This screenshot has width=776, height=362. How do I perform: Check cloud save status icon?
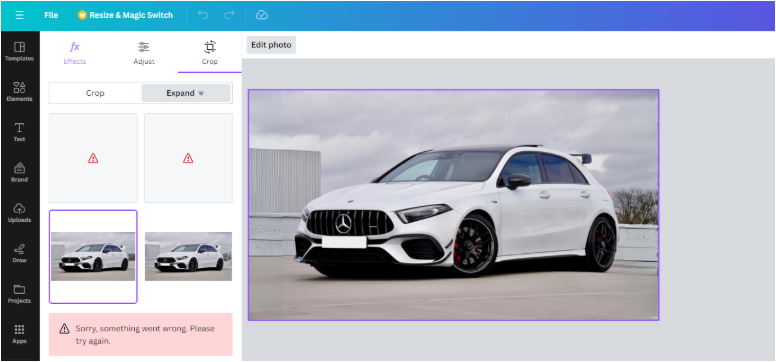(x=262, y=15)
